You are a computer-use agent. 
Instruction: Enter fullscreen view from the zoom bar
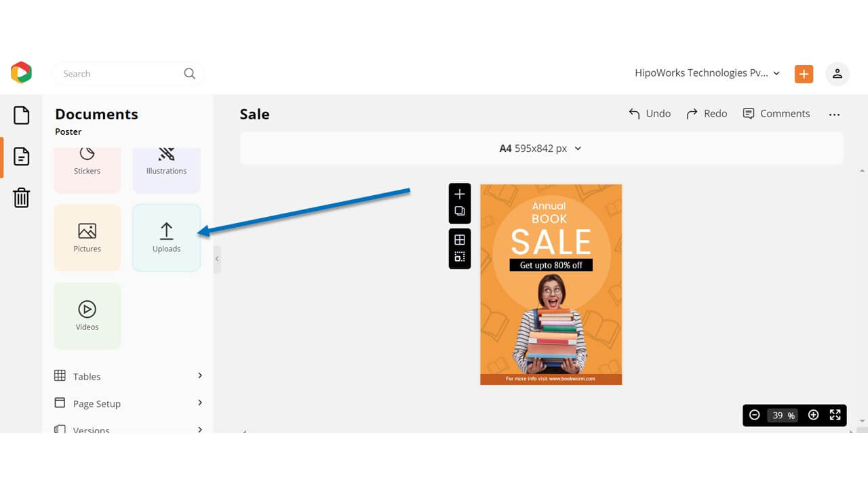coord(835,415)
